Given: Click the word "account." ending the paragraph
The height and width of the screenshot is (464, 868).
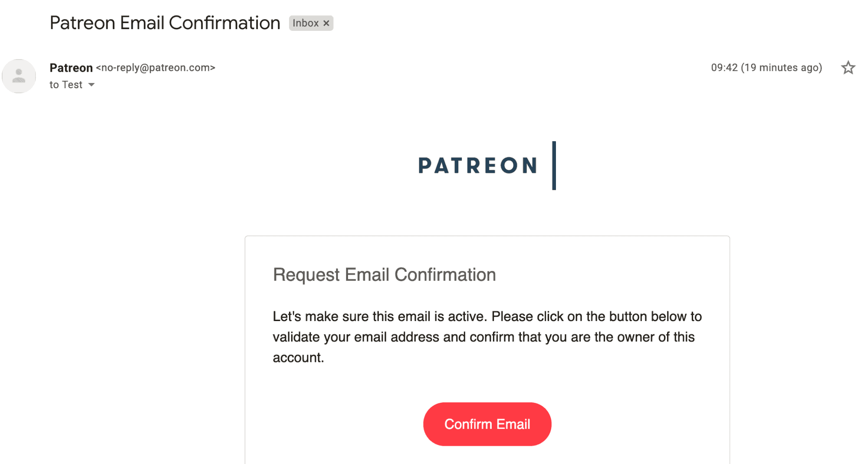Looking at the screenshot, I should 298,358.
